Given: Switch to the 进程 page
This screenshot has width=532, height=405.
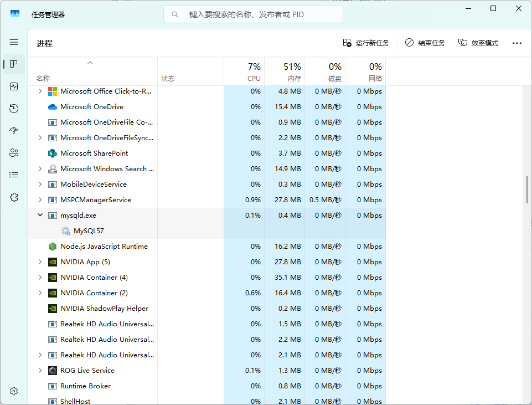Looking at the screenshot, I should point(14,64).
